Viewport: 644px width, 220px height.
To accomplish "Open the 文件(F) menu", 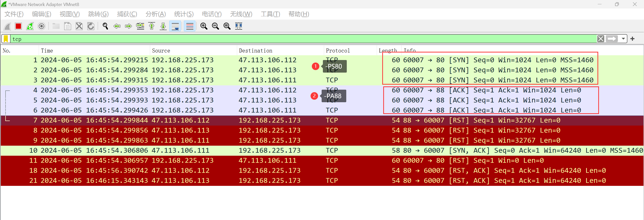I will (14, 14).
